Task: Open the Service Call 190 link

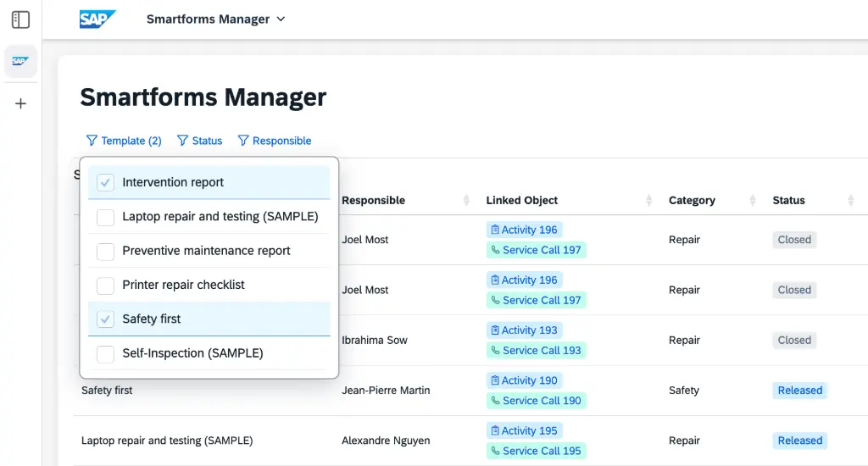Action: (536, 401)
